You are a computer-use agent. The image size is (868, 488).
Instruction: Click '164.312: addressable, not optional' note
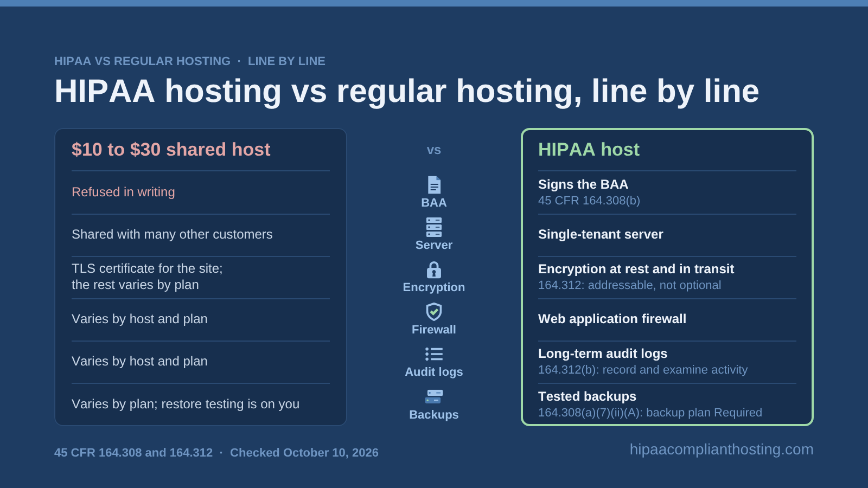[x=629, y=285]
